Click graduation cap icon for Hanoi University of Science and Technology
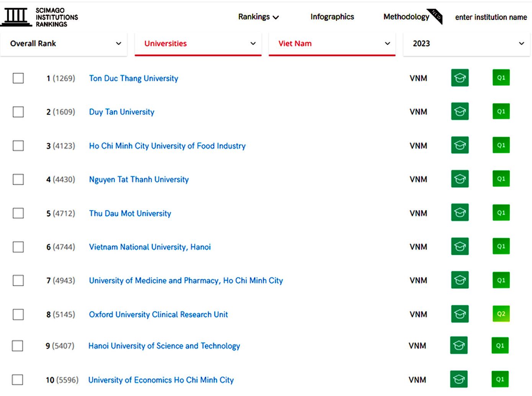532x396 pixels. pyautogui.click(x=459, y=345)
